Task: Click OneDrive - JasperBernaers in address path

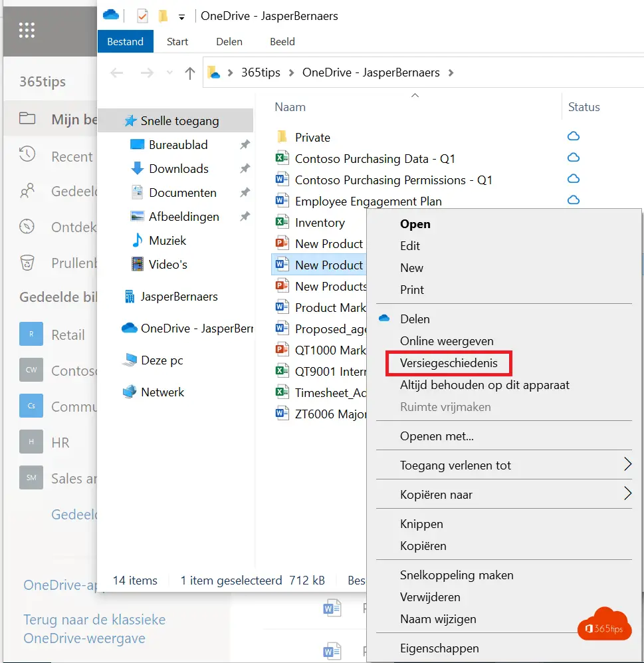Action: (371, 72)
